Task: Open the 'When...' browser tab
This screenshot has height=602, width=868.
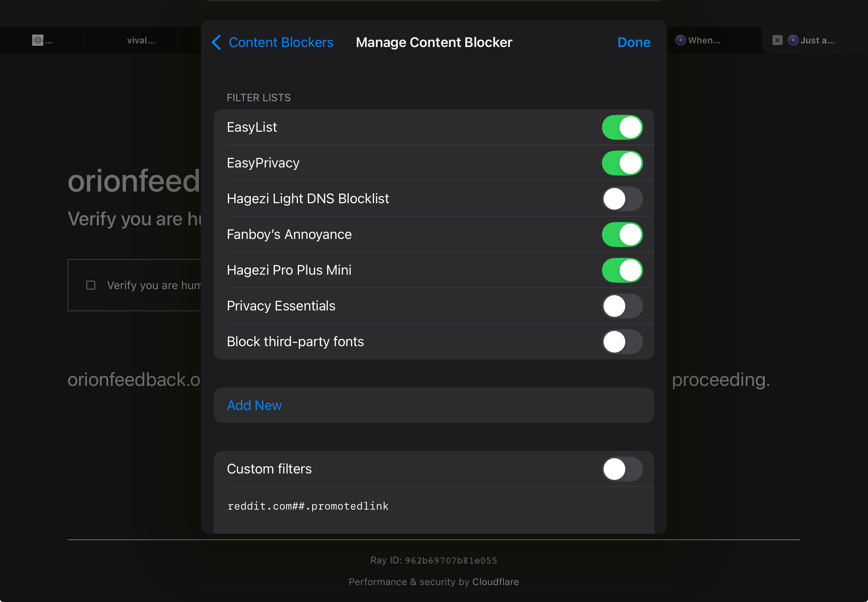Action: pos(704,40)
